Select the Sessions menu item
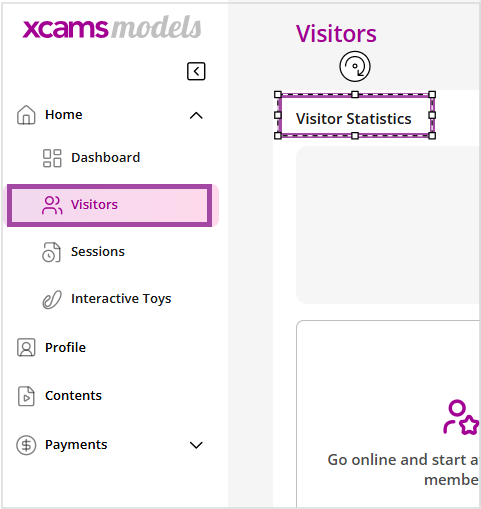The height and width of the screenshot is (509, 481). click(98, 252)
